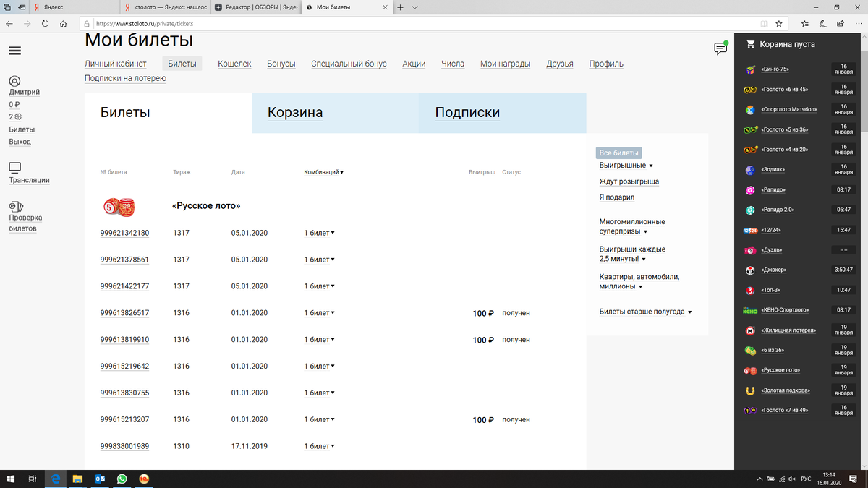The image size is (868, 488).
Task: Open Личный кабинет menu item
Action: click(x=116, y=64)
